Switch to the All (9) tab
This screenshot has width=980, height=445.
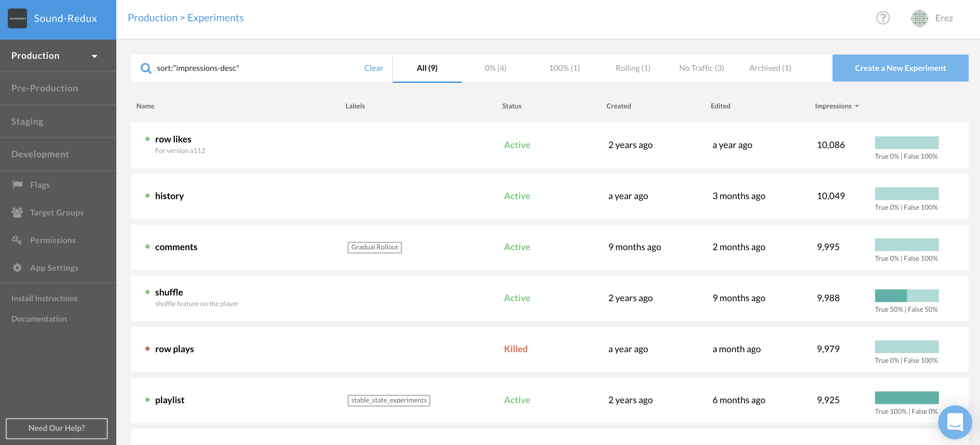click(x=427, y=68)
